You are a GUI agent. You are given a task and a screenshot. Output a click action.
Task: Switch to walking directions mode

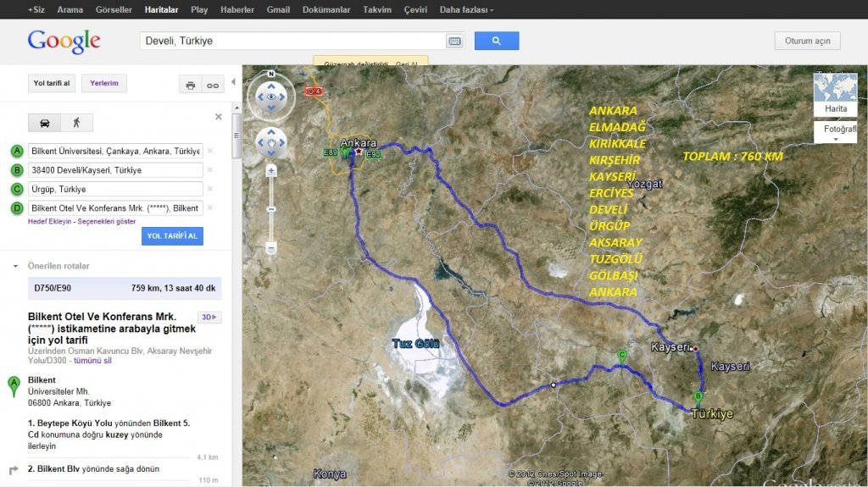point(77,123)
